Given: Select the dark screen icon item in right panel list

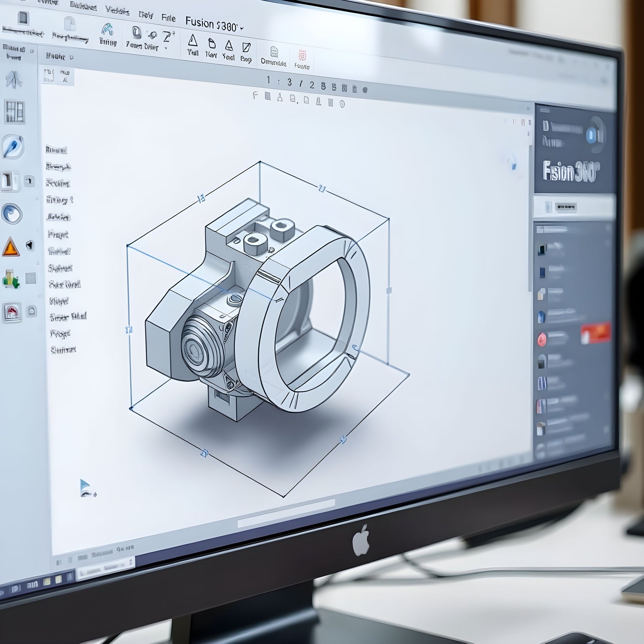Looking at the screenshot, I should pyautogui.click(x=543, y=249).
